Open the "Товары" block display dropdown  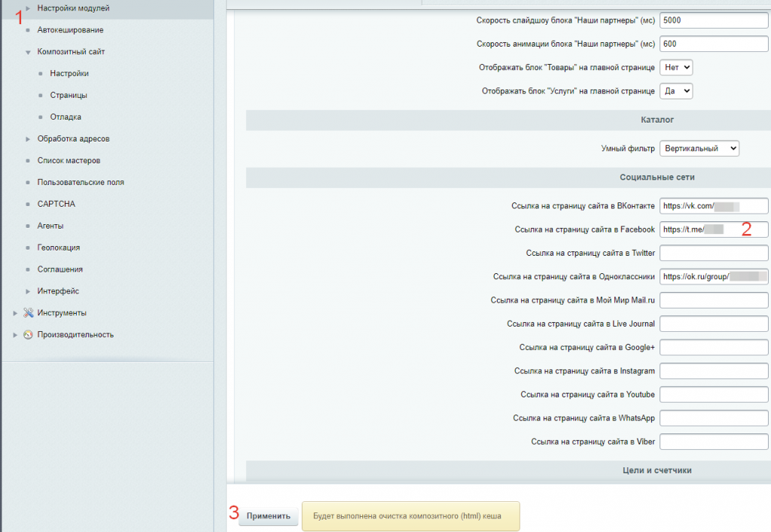(676, 67)
